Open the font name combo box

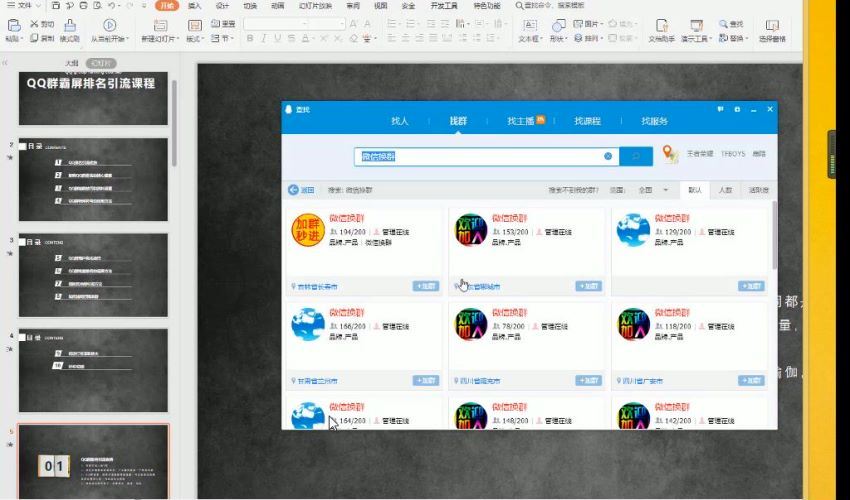click(x=277, y=24)
